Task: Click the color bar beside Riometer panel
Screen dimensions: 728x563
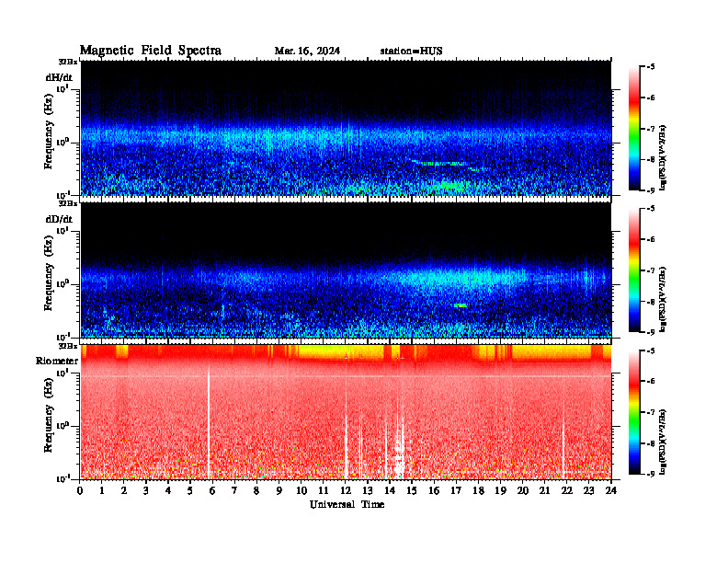Action: (633, 412)
